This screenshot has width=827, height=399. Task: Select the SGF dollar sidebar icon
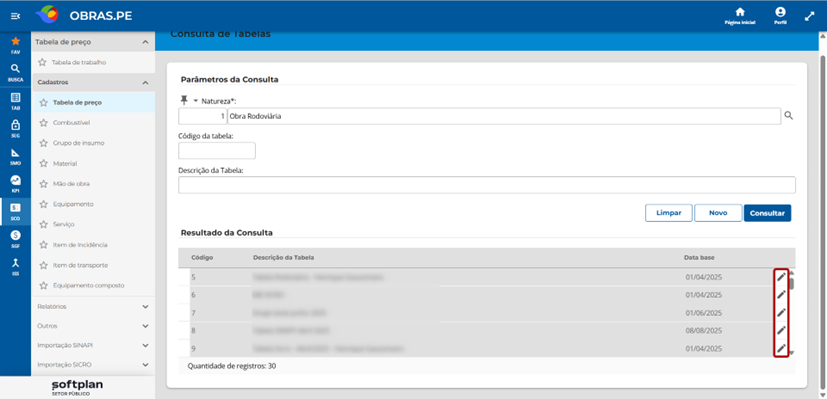click(15, 235)
